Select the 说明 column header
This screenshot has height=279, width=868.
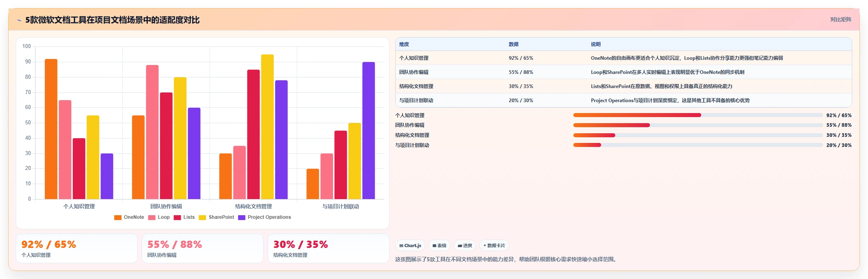coord(596,44)
